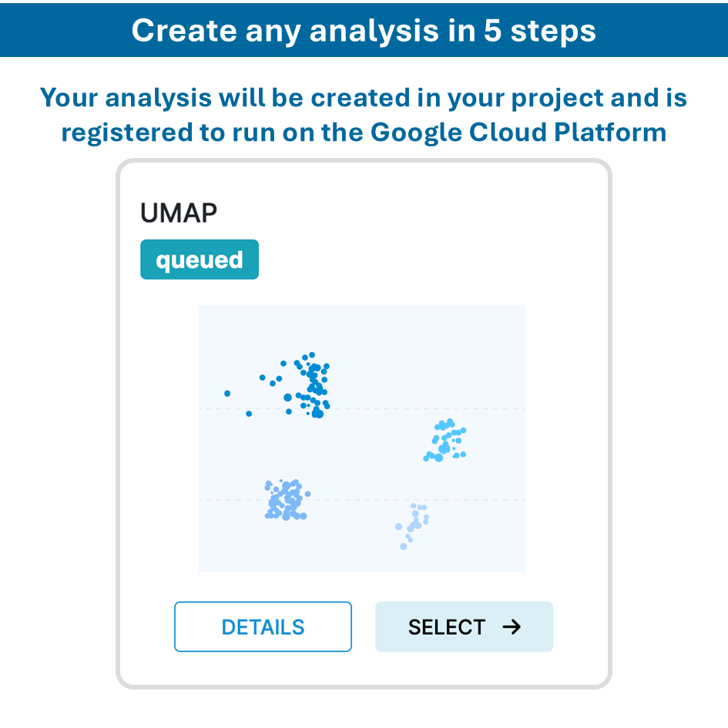Click the DETAILS button
728x728 pixels.
click(x=263, y=627)
